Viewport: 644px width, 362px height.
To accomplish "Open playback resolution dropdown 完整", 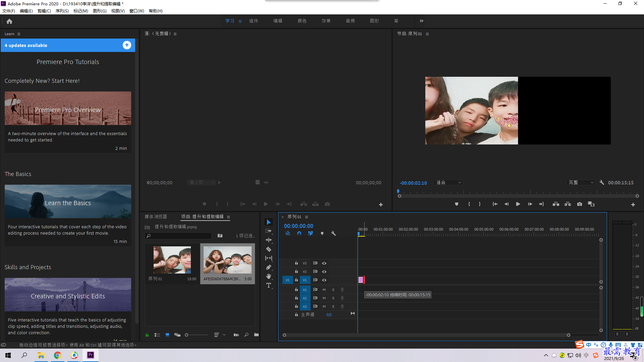I will pyautogui.click(x=581, y=183).
